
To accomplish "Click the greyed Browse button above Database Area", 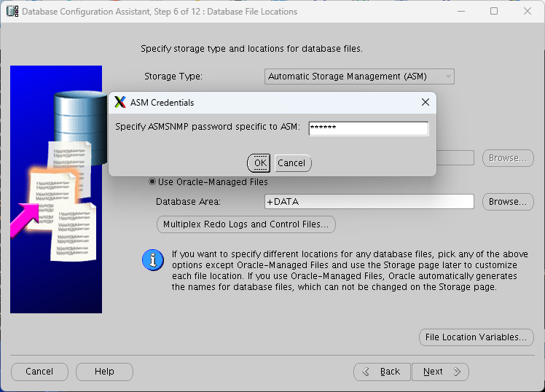I will tap(508, 158).
